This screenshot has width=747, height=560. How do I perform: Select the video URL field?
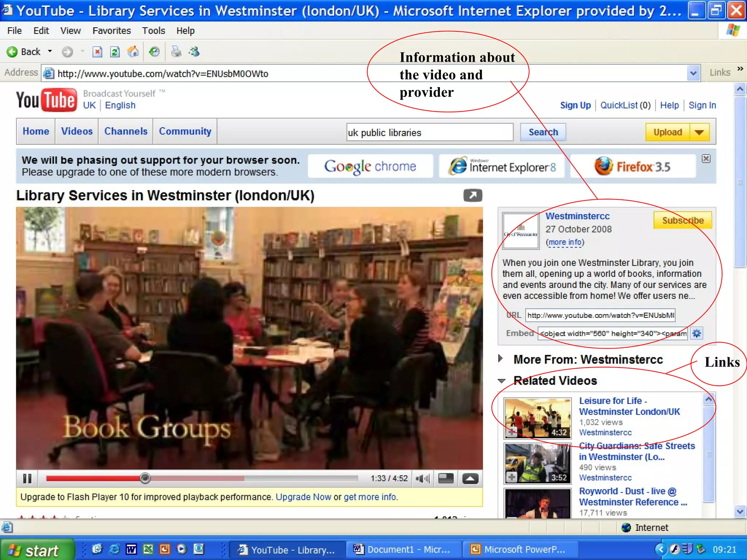(x=600, y=315)
